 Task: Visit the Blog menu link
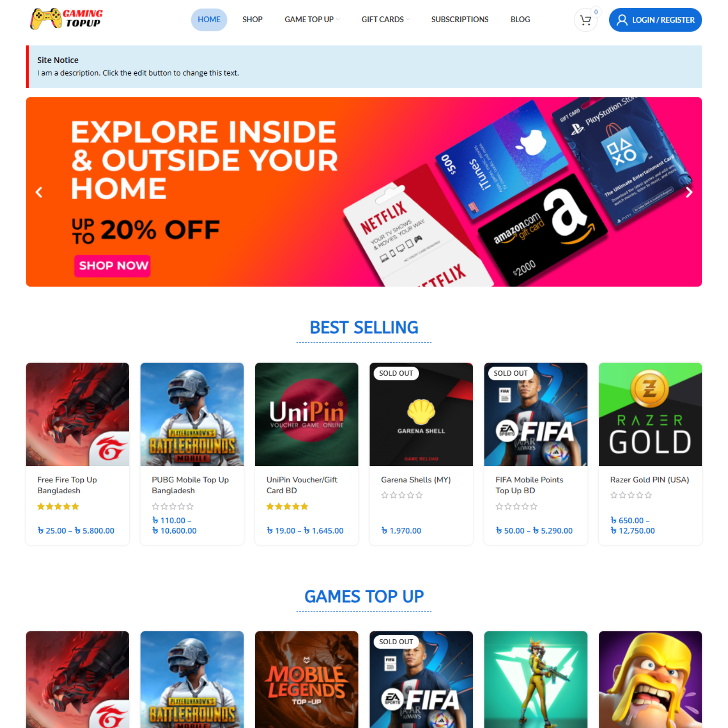[x=520, y=20]
